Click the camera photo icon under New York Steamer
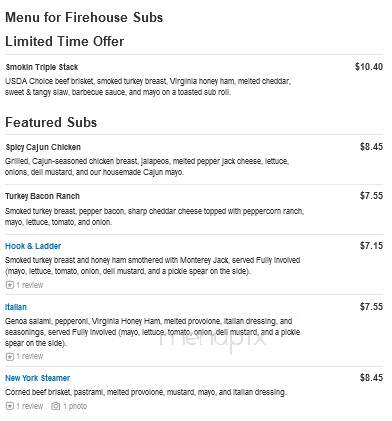This screenshot has width=392, height=421. point(55,406)
